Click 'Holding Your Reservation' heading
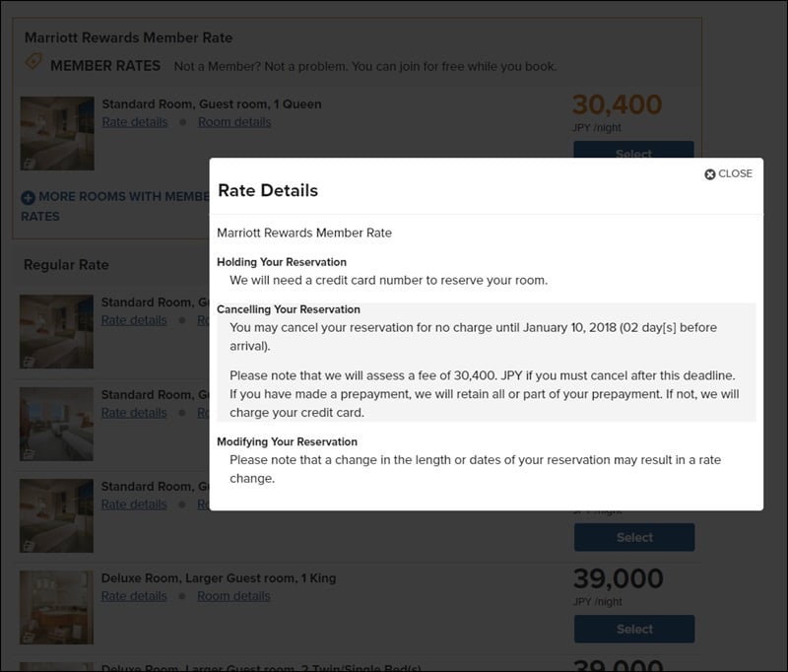Image resolution: width=788 pixels, height=672 pixels. (282, 262)
